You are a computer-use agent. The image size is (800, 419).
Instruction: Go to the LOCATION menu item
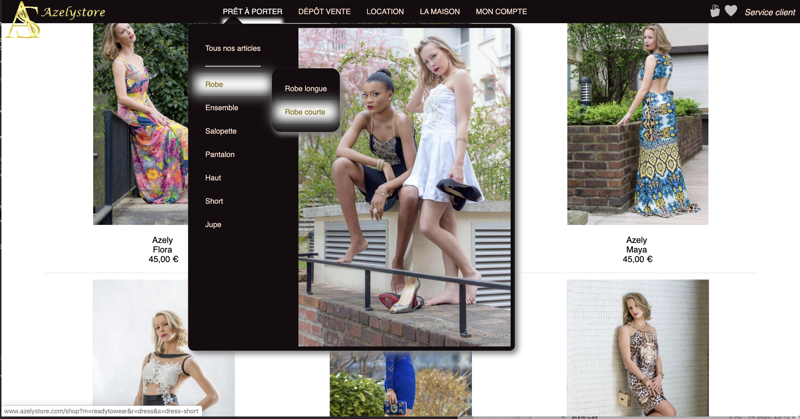click(x=385, y=12)
